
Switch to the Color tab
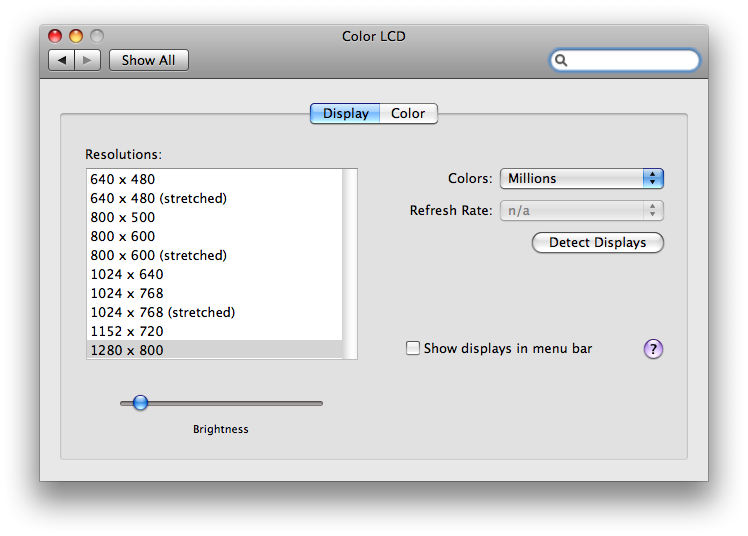point(408,113)
